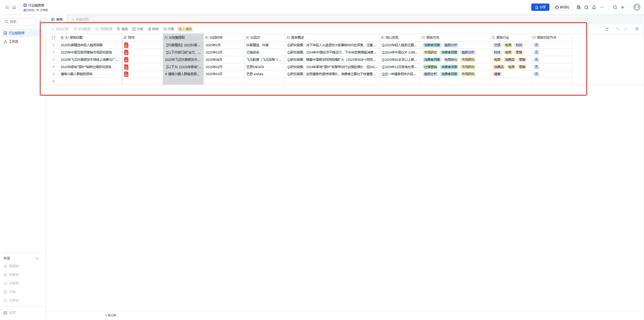Click the notification bell icon
Viewport: 644px width, 320px height.
(594, 7)
